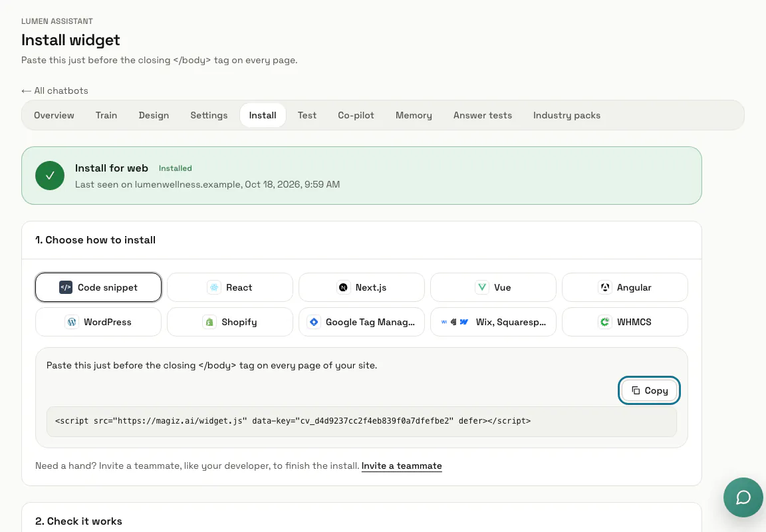Image resolution: width=766 pixels, height=532 pixels.
Task: Choose the Angular install option
Action: (625, 287)
